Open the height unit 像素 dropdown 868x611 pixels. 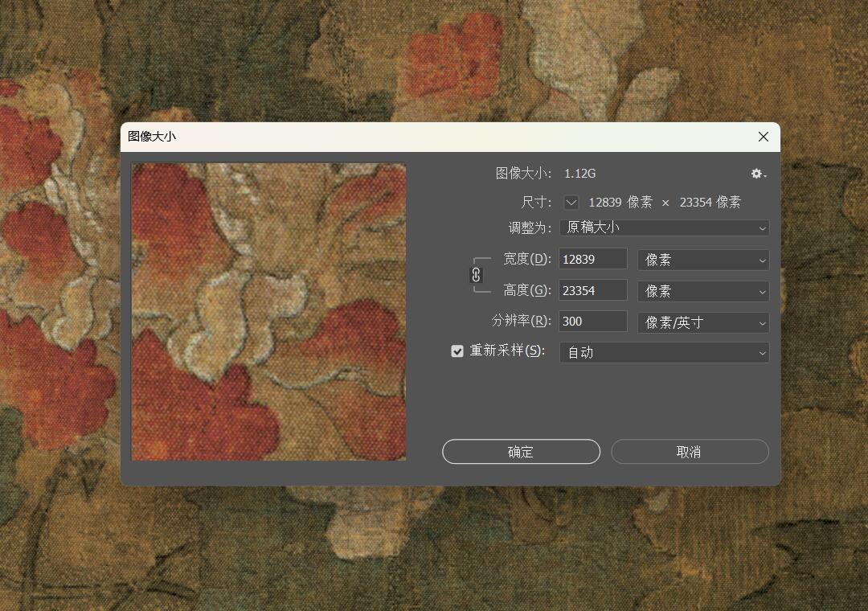703,291
